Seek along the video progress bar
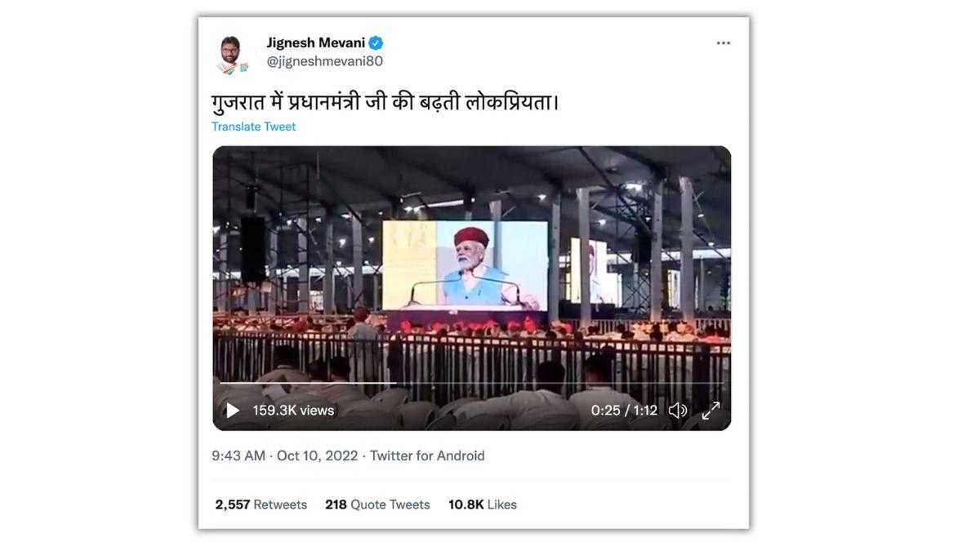 tap(471, 383)
